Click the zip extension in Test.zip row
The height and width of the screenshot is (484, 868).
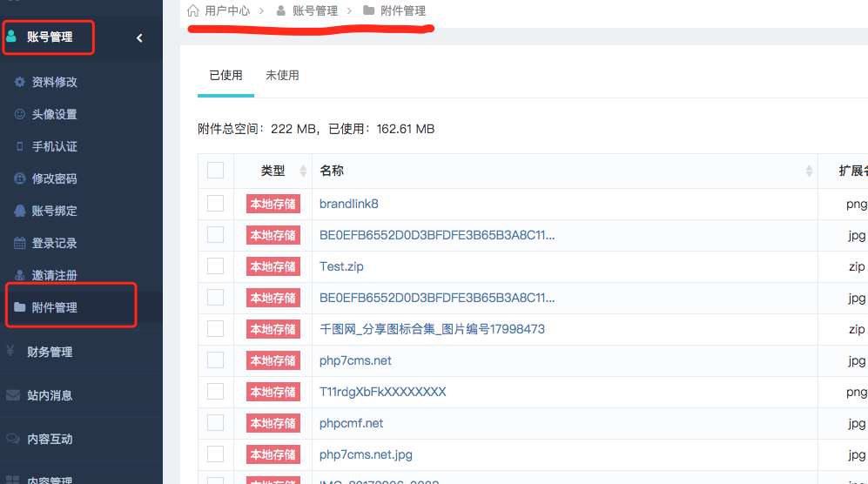tap(857, 266)
